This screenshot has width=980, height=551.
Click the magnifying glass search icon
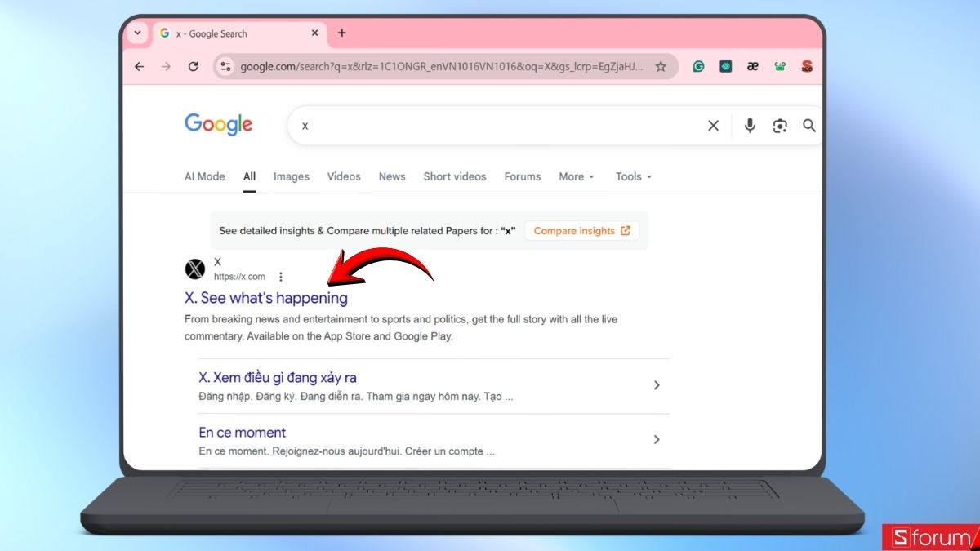tap(808, 126)
